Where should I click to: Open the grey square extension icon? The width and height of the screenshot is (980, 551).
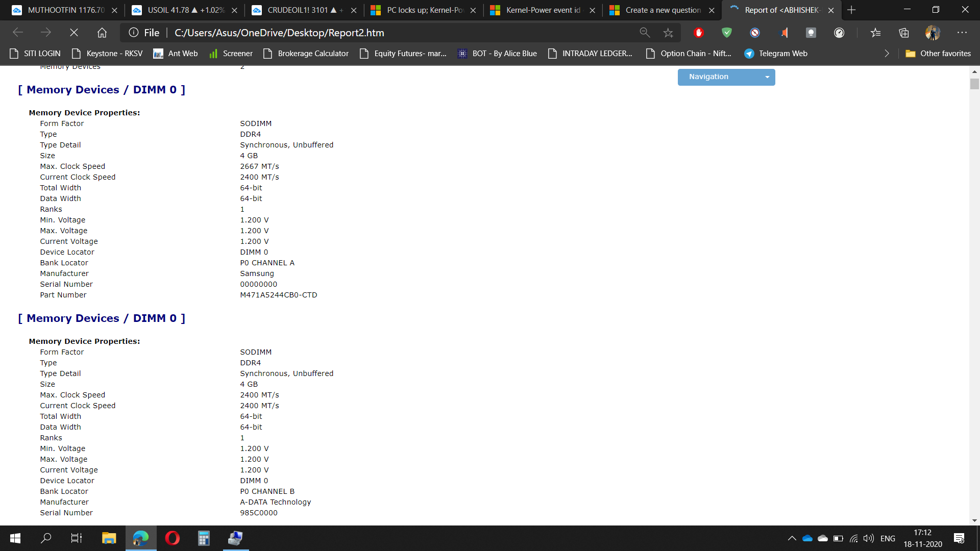pos(811,33)
